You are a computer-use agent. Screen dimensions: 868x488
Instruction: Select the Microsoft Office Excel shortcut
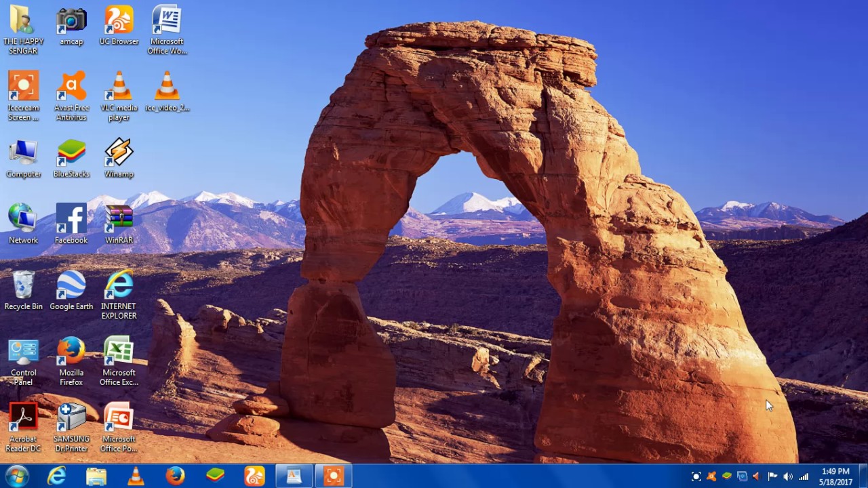(119, 361)
